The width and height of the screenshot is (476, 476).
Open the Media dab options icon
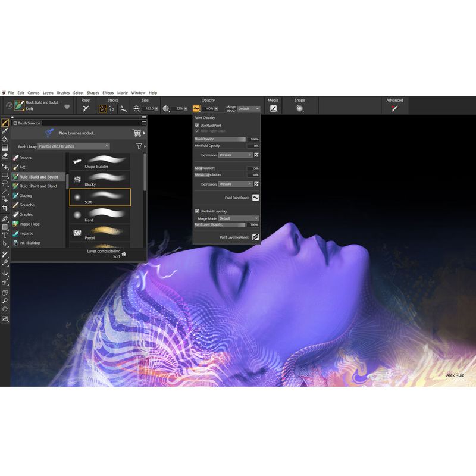pos(274,108)
